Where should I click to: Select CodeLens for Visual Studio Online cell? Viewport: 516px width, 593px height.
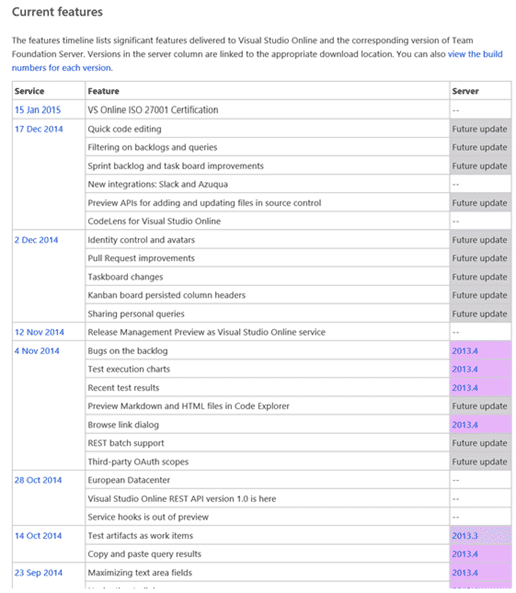pos(267,221)
